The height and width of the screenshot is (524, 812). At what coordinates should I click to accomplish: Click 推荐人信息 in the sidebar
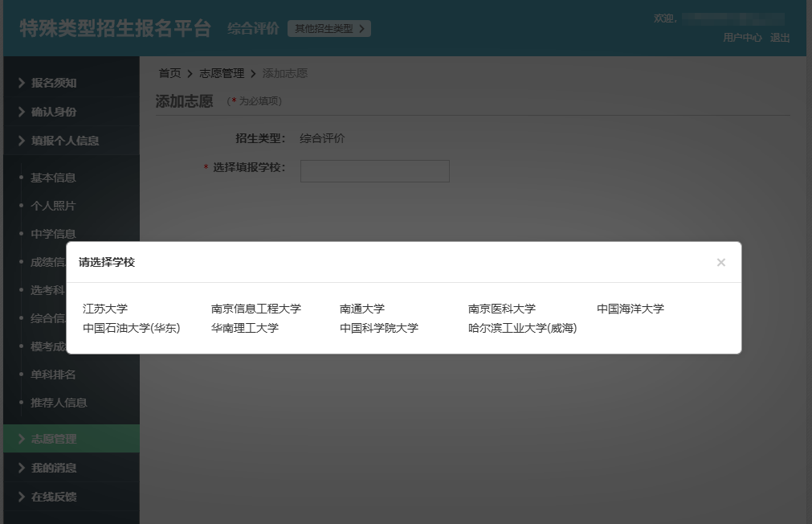click(59, 402)
